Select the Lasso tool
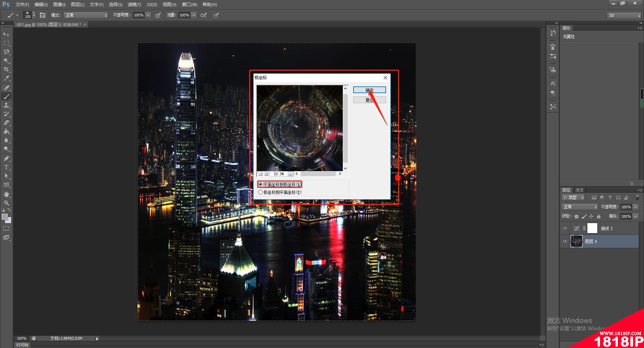This screenshot has height=348, width=644. coord(6,52)
